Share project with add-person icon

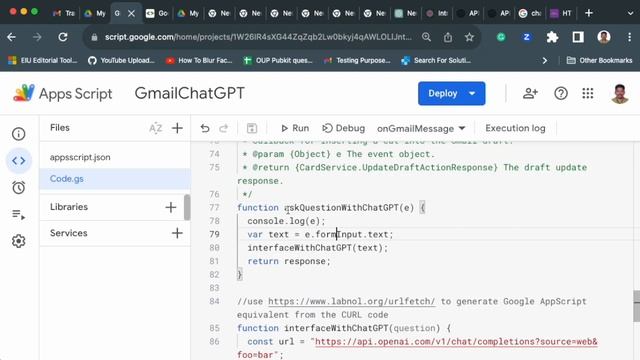[x=530, y=93]
